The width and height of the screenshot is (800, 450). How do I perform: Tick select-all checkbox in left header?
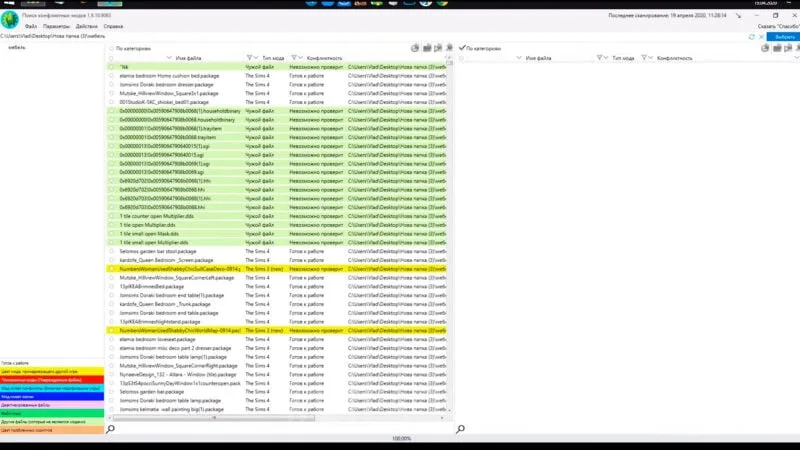[x=111, y=58]
